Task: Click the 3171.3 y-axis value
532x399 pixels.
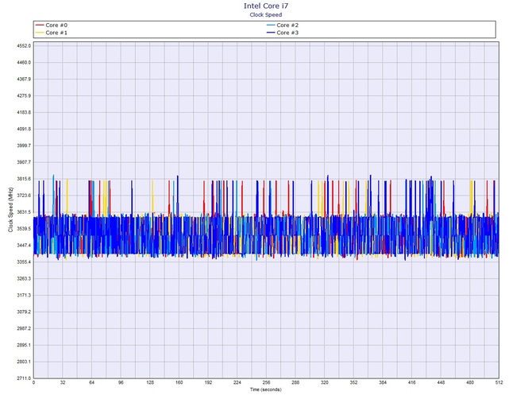Action: coord(24,296)
